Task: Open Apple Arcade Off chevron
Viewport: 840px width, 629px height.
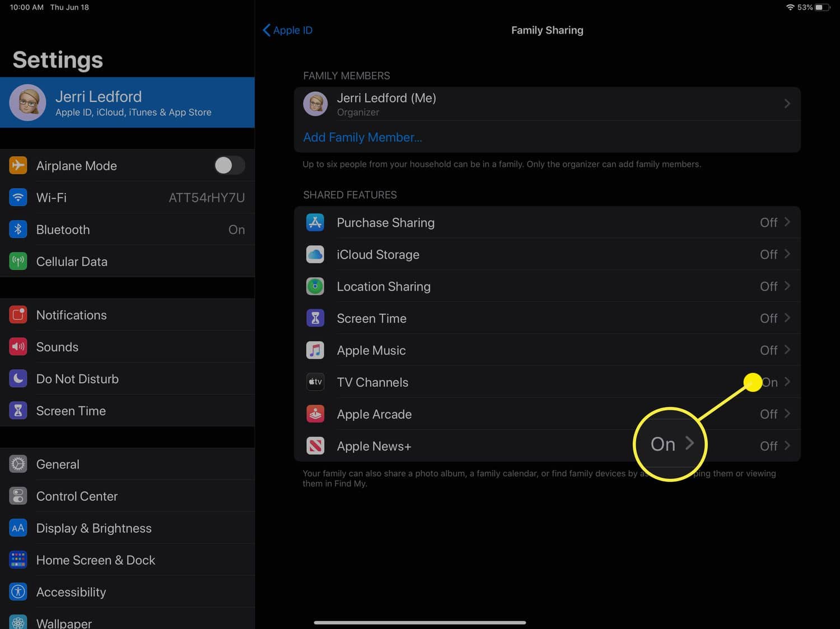Action: click(787, 414)
